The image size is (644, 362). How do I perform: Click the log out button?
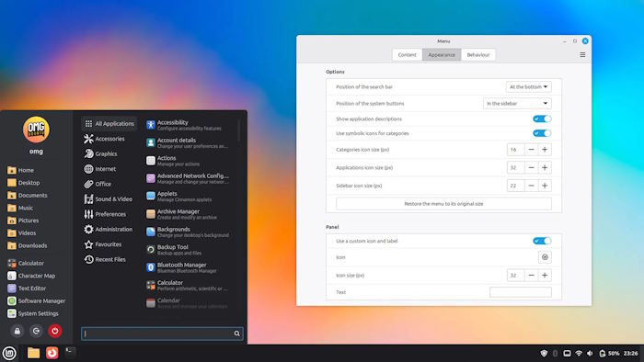point(36,331)
